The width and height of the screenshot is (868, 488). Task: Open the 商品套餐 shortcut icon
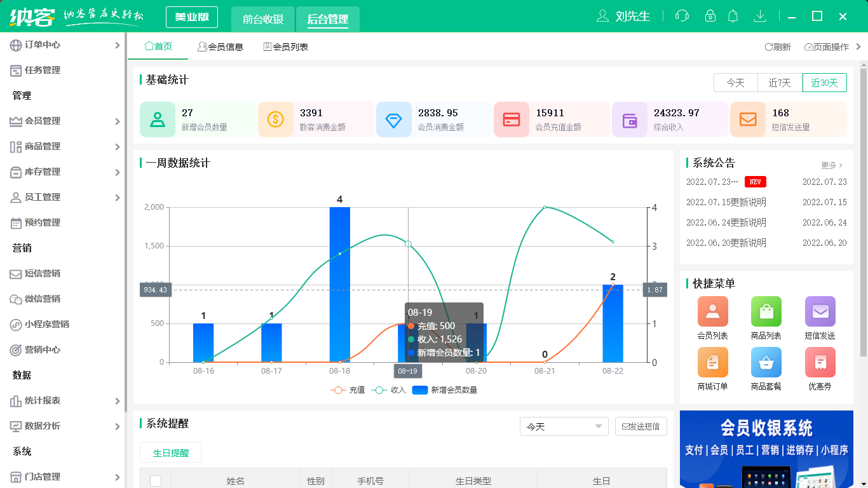coord(766,362)
